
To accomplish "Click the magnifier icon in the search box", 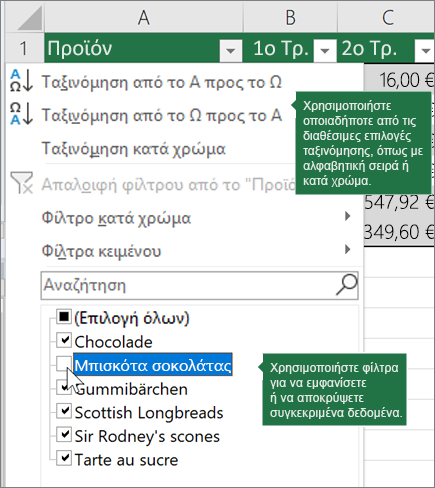I will coord(347,285).
